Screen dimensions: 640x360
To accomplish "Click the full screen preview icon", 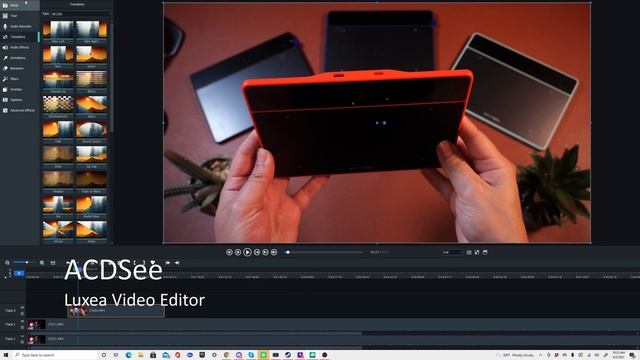I will tap(477, 253).
